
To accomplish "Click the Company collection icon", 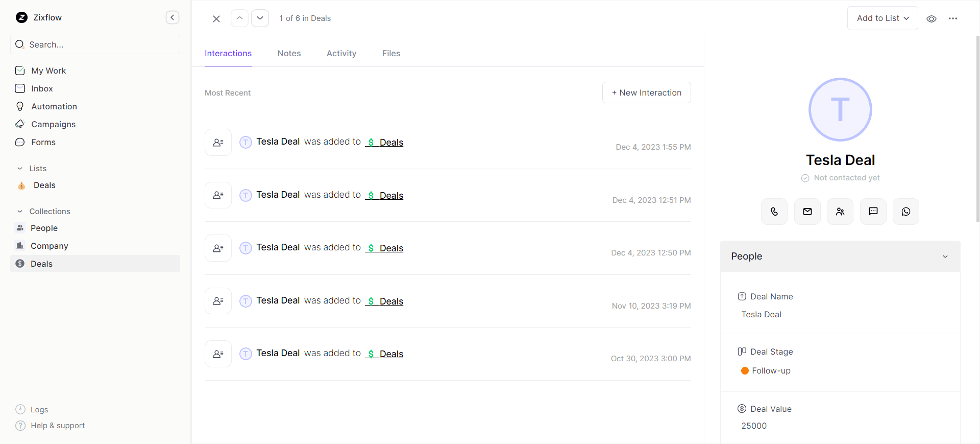I will [x=20, y=246].
